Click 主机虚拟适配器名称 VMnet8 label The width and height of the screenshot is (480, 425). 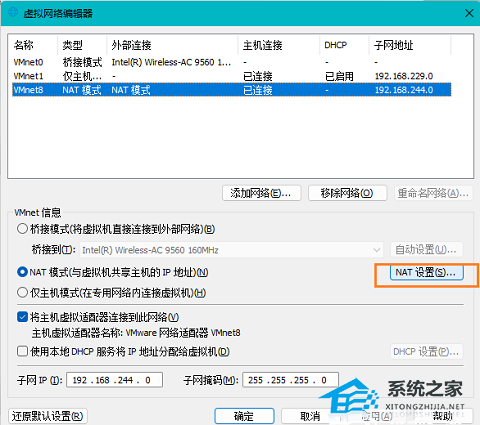(136, 333)
